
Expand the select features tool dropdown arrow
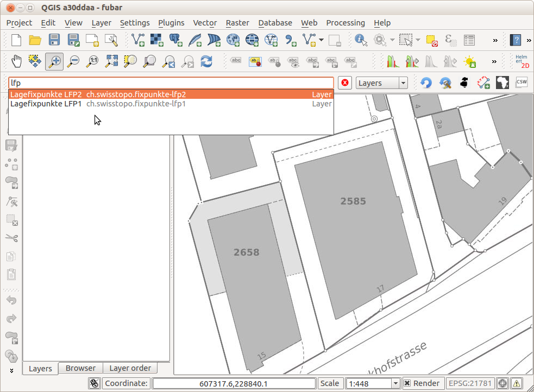pyautogui.click(x=418, y=40)
